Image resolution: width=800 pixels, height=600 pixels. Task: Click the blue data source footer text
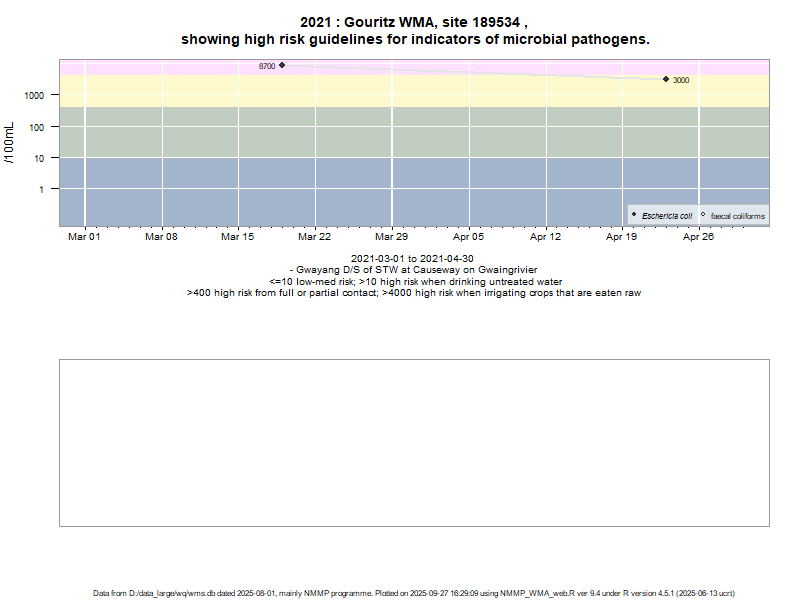pos(414,593)
